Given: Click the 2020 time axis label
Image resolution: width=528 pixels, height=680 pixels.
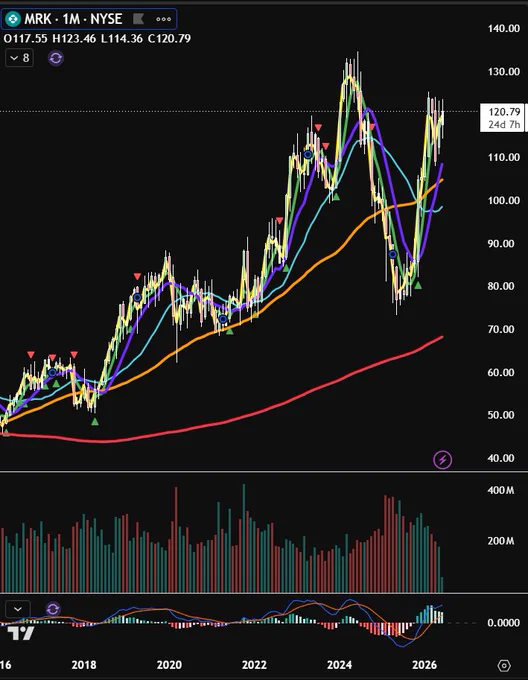Looking at the screenshot, I should (x=169, y=665).
